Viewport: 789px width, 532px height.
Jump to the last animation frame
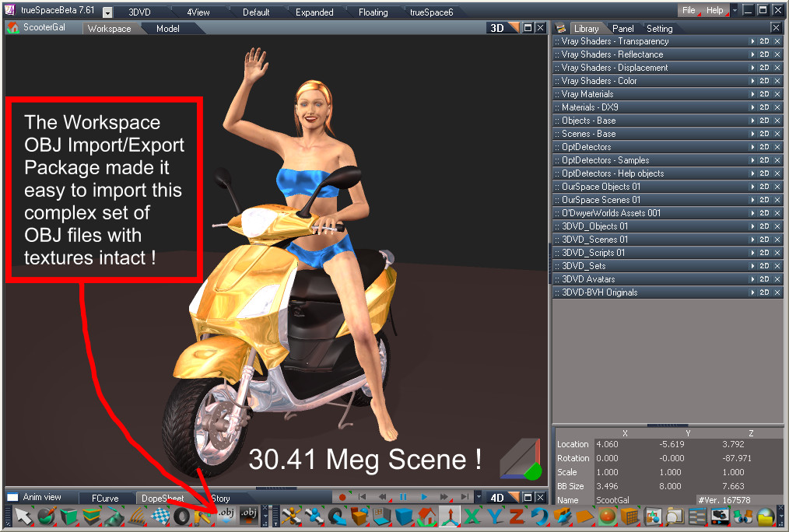click(465, 497)
